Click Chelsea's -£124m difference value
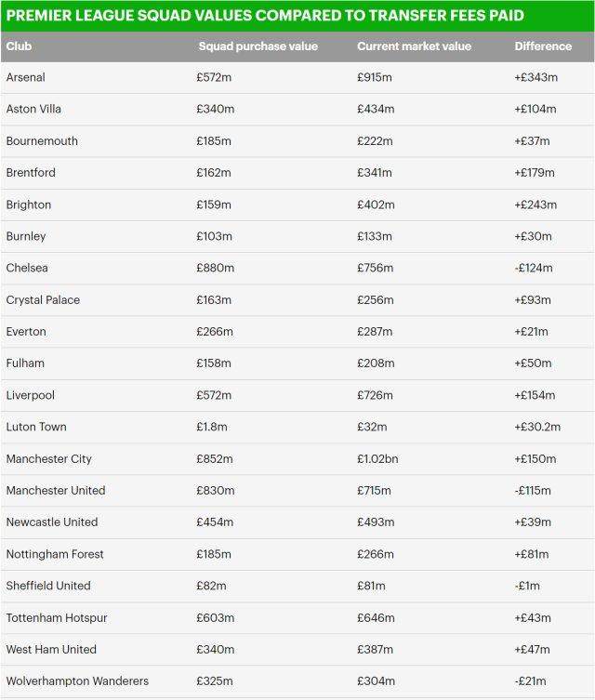This screenshot has height=700, width=595. click(x=534, y=268)
